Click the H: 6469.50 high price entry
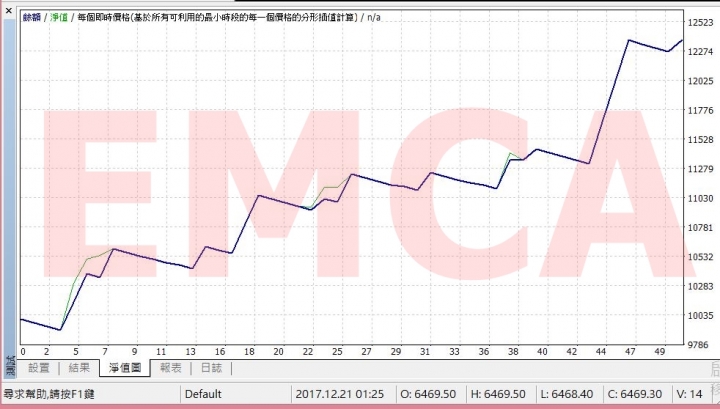720x409 pixels. 498,394
